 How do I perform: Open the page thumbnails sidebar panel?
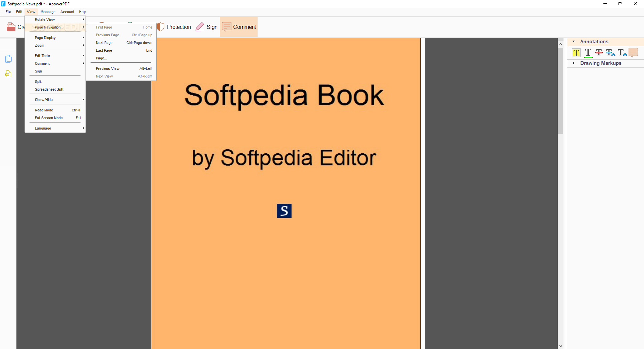pos(9,59)
